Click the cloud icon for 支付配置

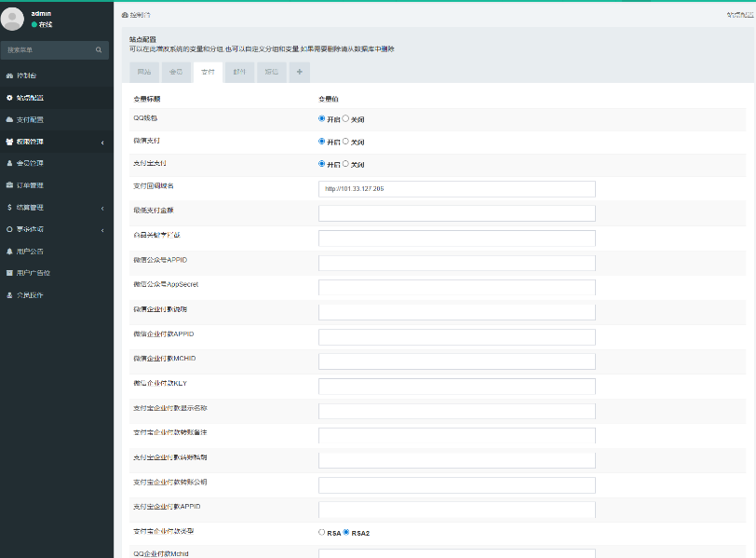(9, 120)
